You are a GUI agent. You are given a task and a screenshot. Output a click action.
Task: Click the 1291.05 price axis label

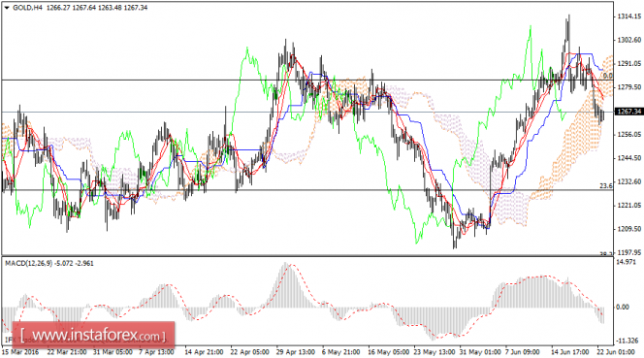tap(629, 64)
